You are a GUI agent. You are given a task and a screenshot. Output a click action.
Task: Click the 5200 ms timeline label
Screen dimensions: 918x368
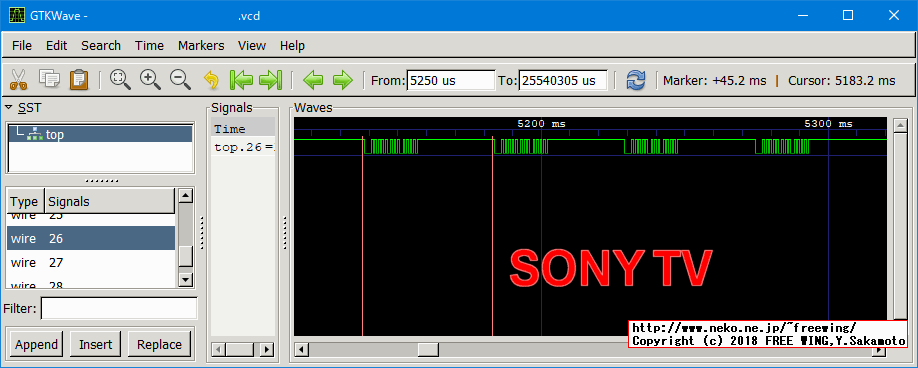pos(541,124)
